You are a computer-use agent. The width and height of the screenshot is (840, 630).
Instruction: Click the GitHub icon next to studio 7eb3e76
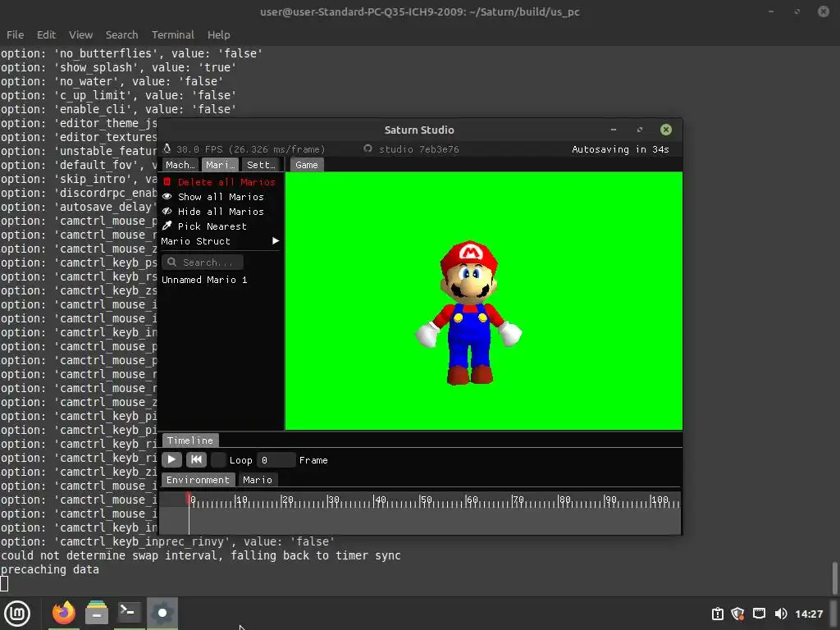(x=367, y=148)
